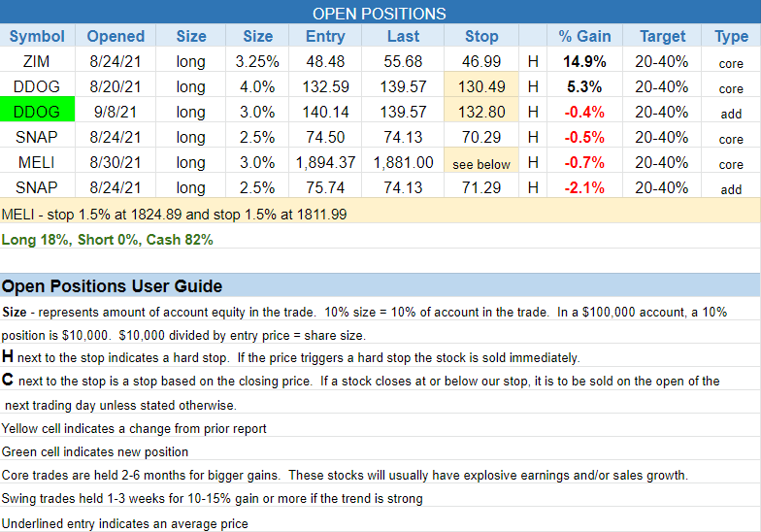Click entry price 1,894.37
This screenshot has height=532, width=761.
click(325, 162)
